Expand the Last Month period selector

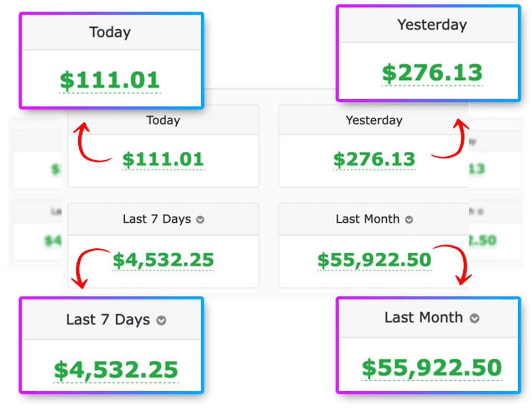410,219
